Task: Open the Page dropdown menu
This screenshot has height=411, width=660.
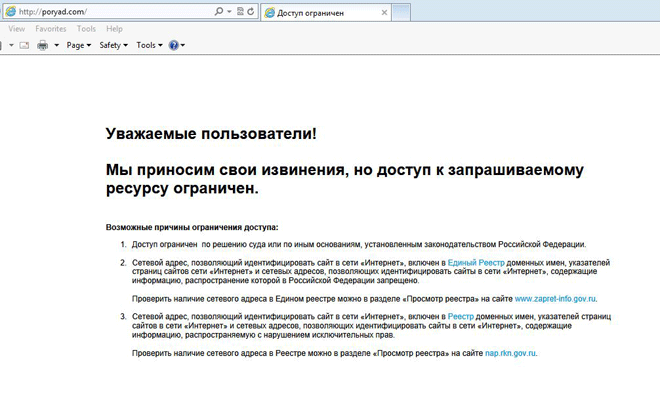Action: 78,46
